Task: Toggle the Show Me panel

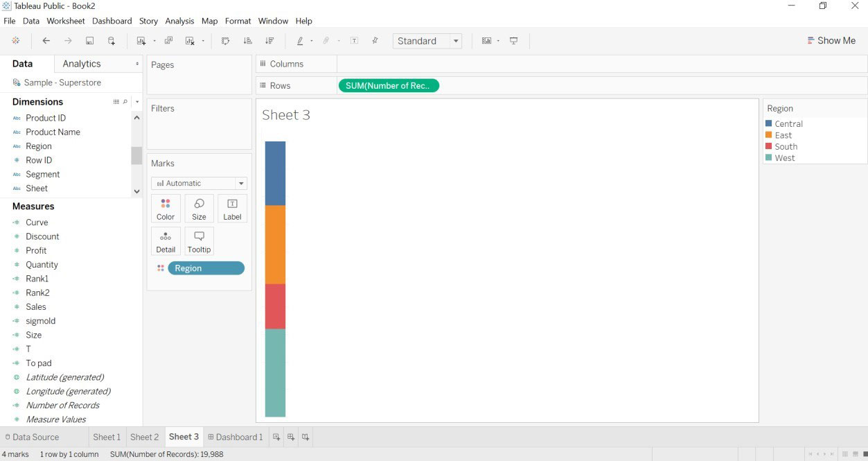Action: click(x=831, y=41)
